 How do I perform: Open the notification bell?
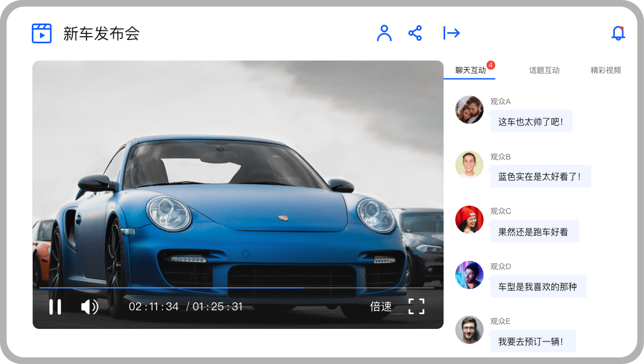pos(618,33)
